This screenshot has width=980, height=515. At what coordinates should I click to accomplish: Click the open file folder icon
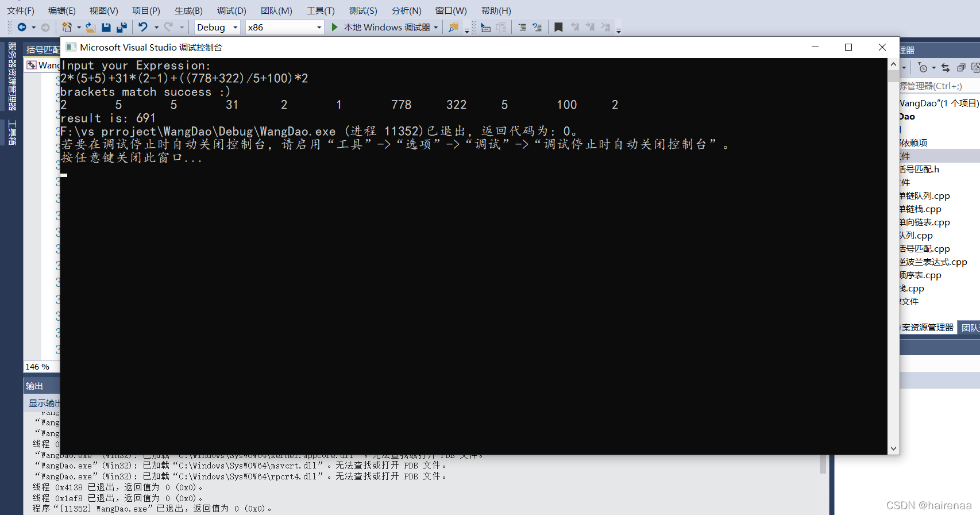click(x=91, y=27)
